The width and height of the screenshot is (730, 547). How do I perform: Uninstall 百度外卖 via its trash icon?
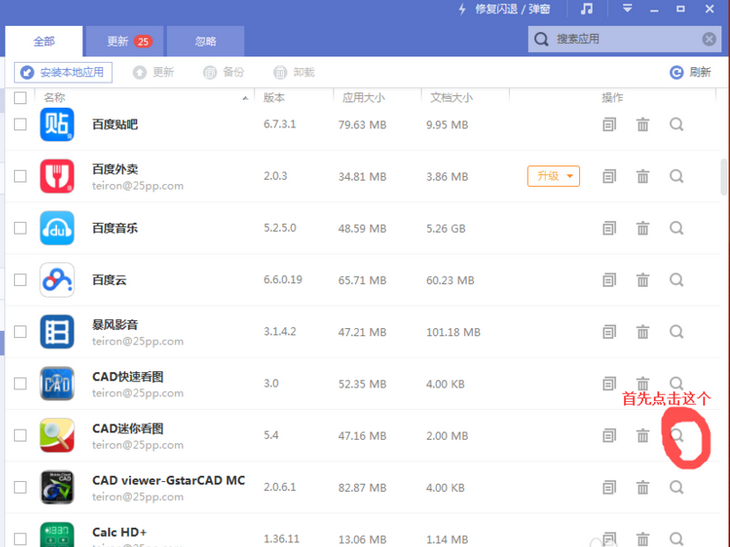click(642, 176)
